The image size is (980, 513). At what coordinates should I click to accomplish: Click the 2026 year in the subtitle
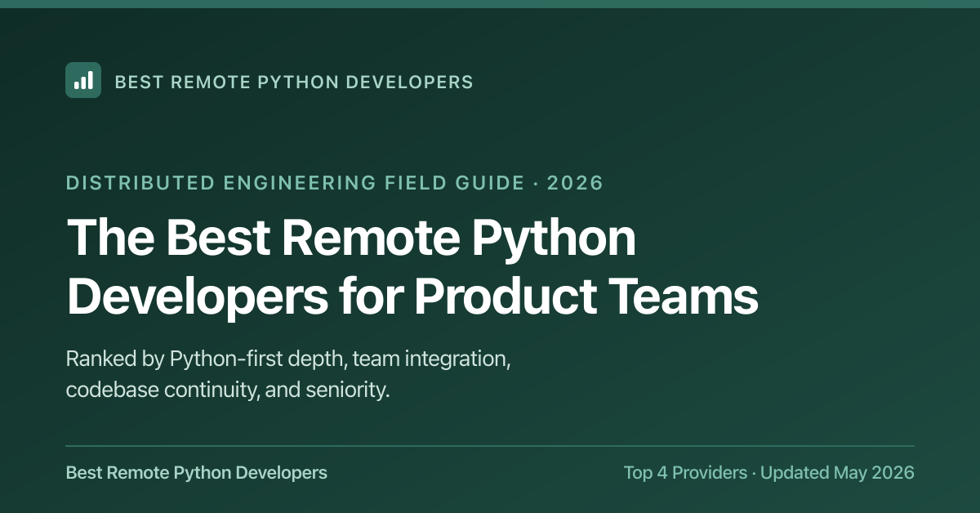tap(575, 182)
